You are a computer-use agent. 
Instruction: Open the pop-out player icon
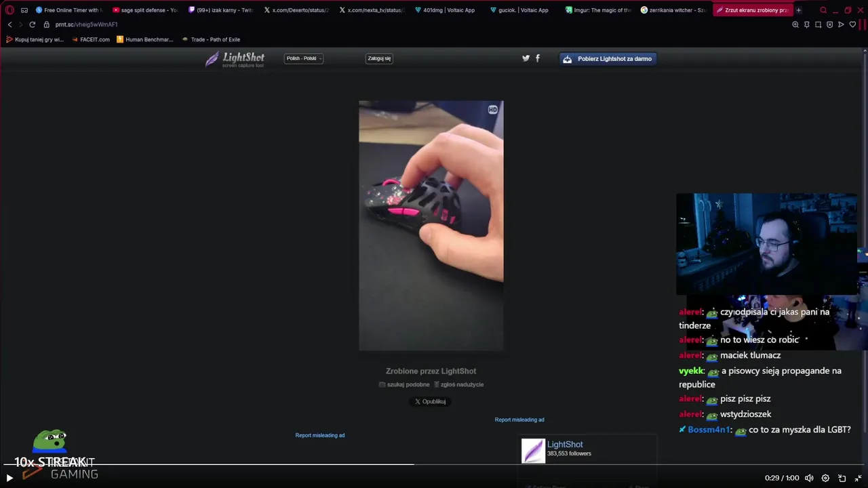click(842, 478)
